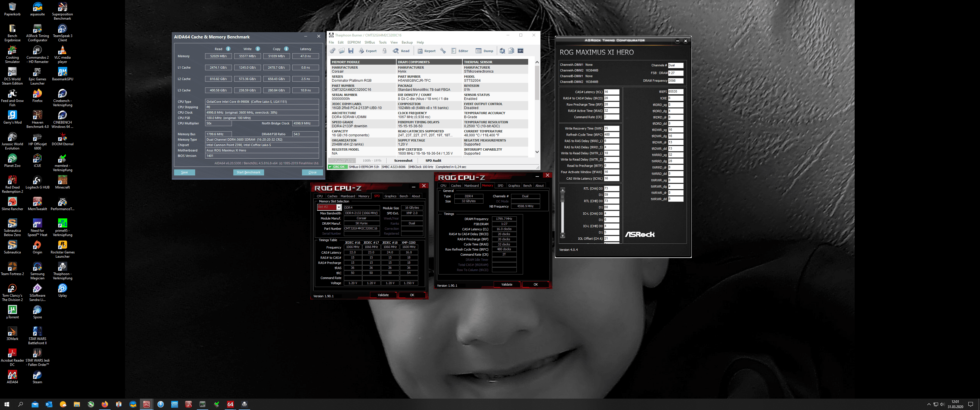Open Firefox from the taskbar
The height and width of the screenshot is (410, 980).
pos(105,404)
